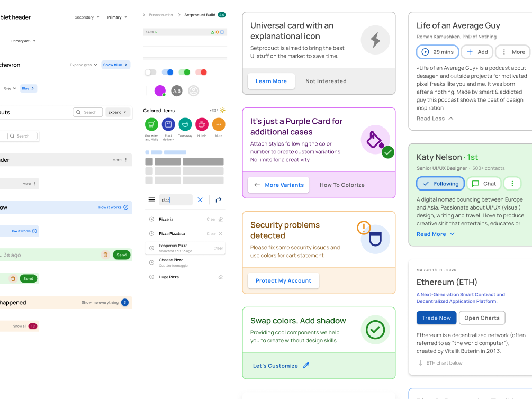Open the Primary act. dropdown
The width and height of the screenshot is (532, 399).
tap(23, 41)
